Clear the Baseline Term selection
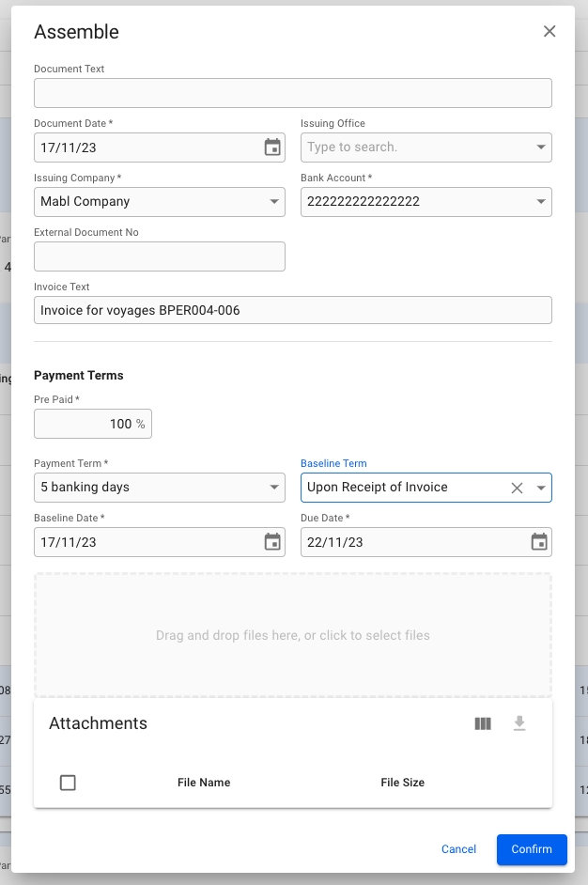 pos(517,488)
